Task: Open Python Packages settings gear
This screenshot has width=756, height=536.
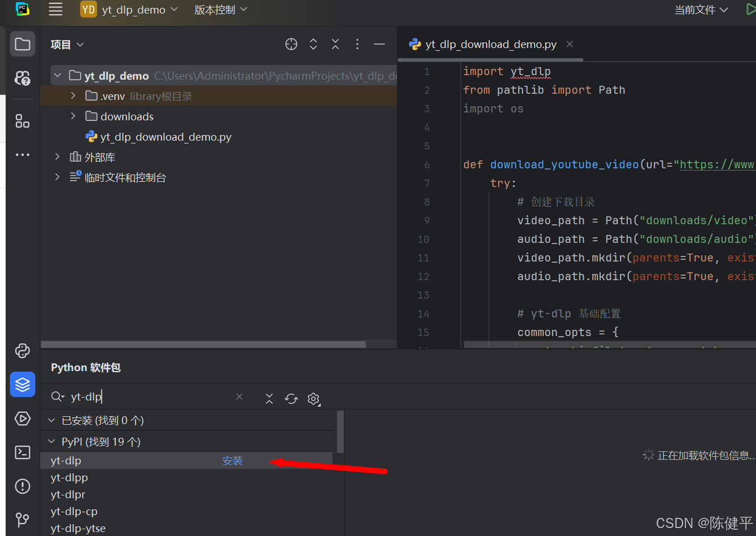Action: pos(314,399)
